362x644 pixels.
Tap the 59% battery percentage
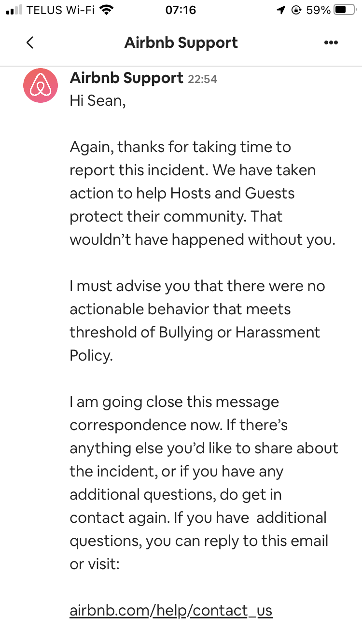point(318,10)
